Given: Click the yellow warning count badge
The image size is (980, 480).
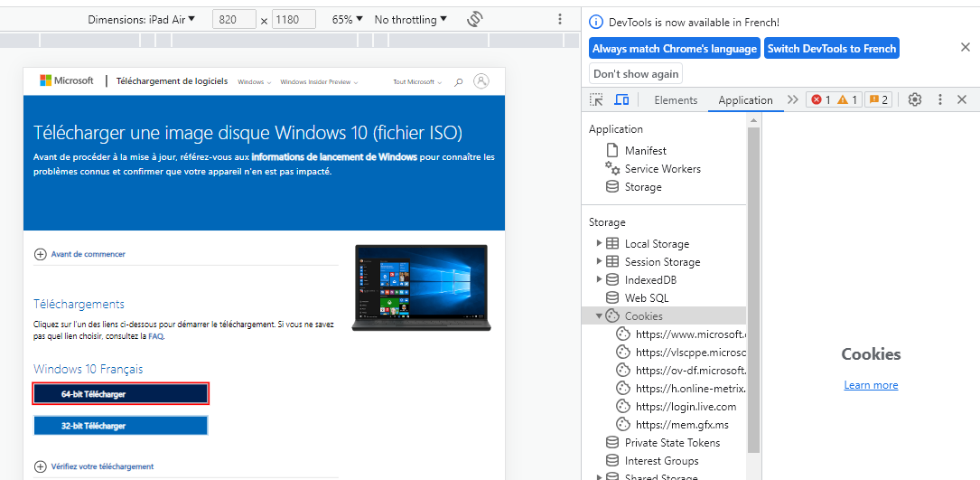Looking at the screenshot, I should [x=848, y=99].
